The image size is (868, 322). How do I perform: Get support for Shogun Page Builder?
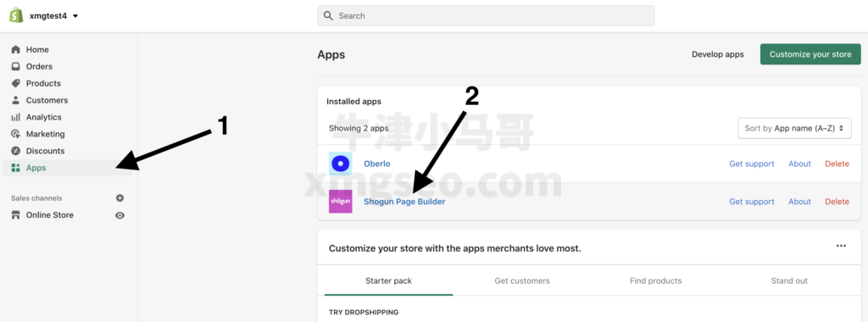click(x=752, y=202)
